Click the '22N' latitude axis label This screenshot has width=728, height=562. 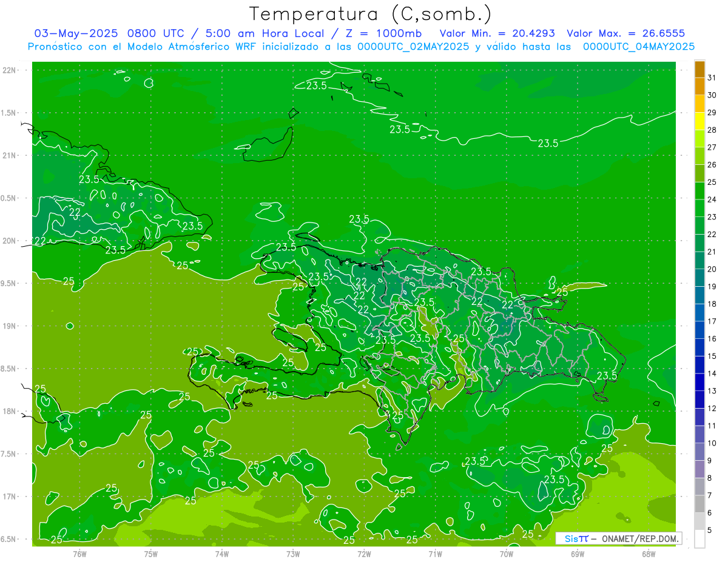(x=9, y=70)
